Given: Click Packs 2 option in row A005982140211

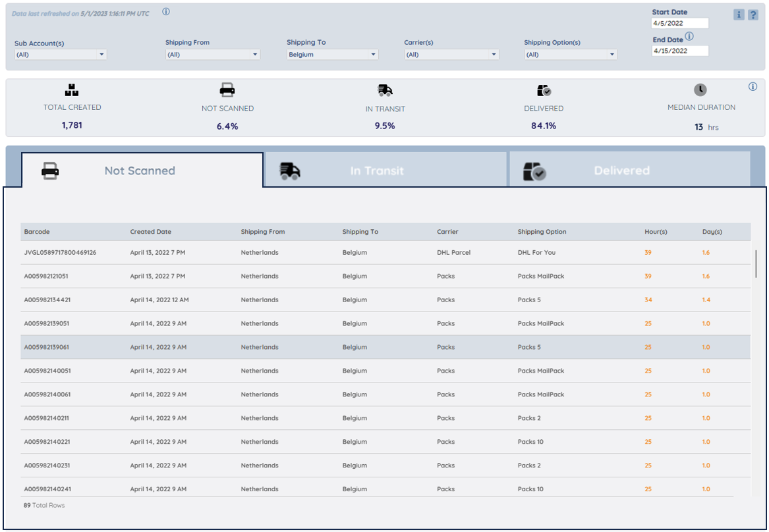Looking at the screenshot, I should coord(529,418).
